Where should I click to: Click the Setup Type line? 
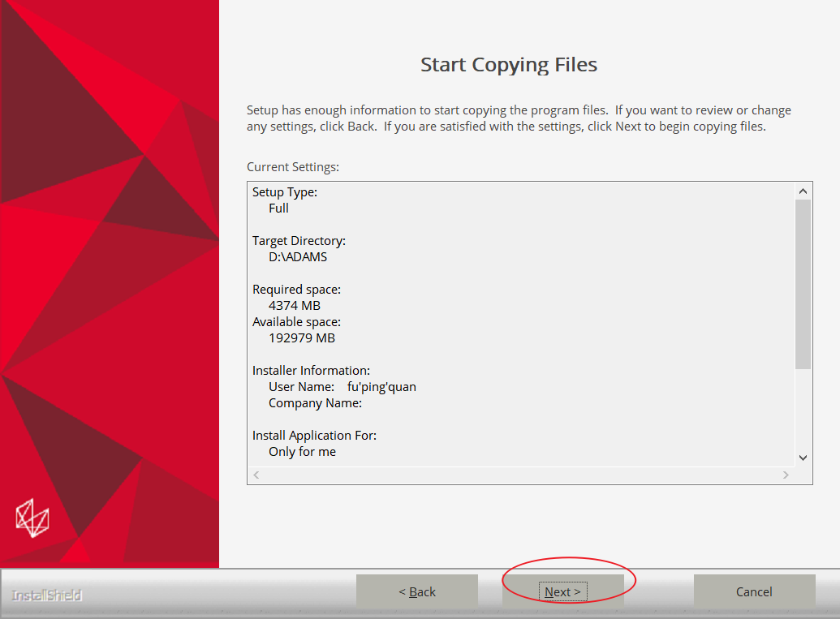(x=285, y=192)
